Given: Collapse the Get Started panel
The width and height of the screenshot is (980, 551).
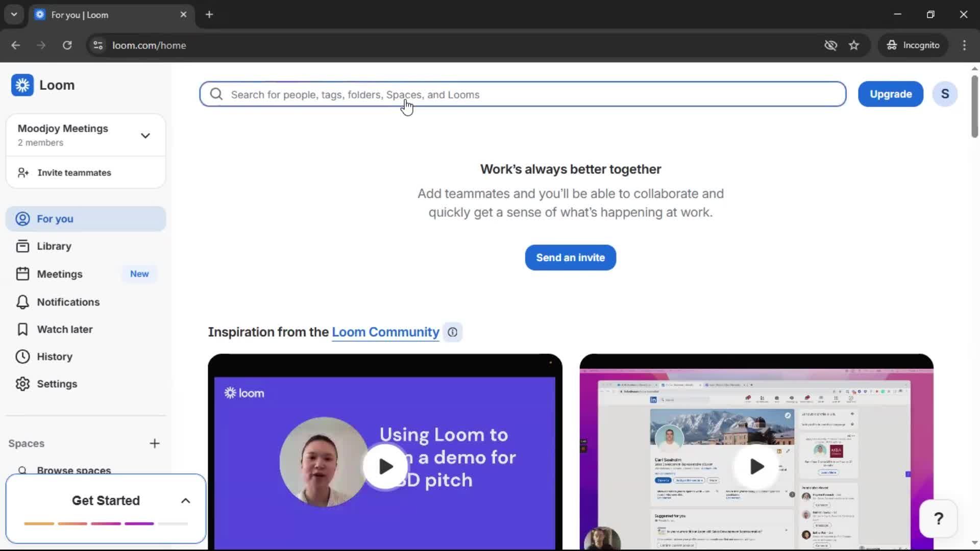Looking at the screenshot, I should point(185,500).
